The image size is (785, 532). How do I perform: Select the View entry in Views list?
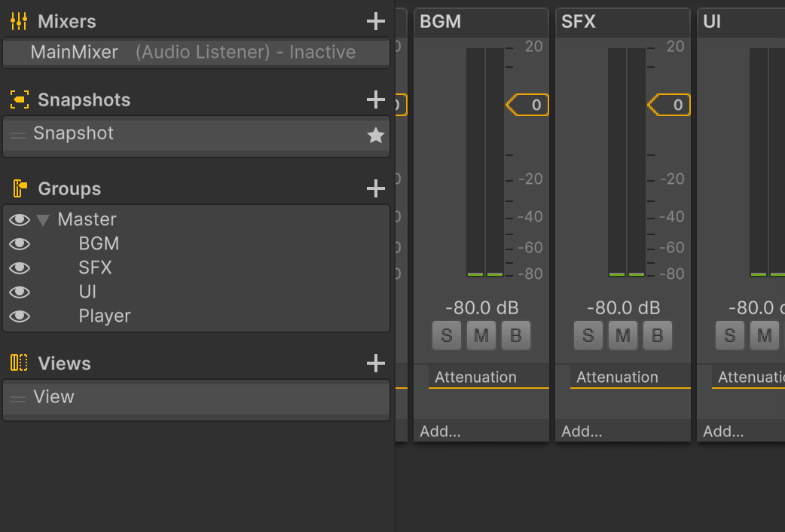(x=54, y=396)
